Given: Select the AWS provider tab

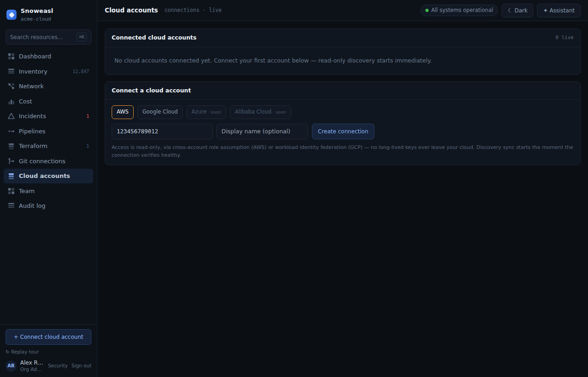Looking at the screenshot, I should [x=123, y=112].
